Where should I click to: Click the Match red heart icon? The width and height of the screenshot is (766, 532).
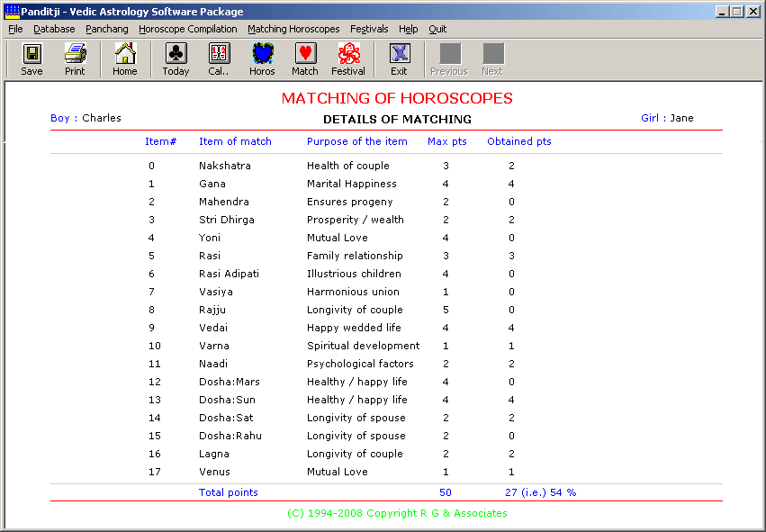pos(305,54)
